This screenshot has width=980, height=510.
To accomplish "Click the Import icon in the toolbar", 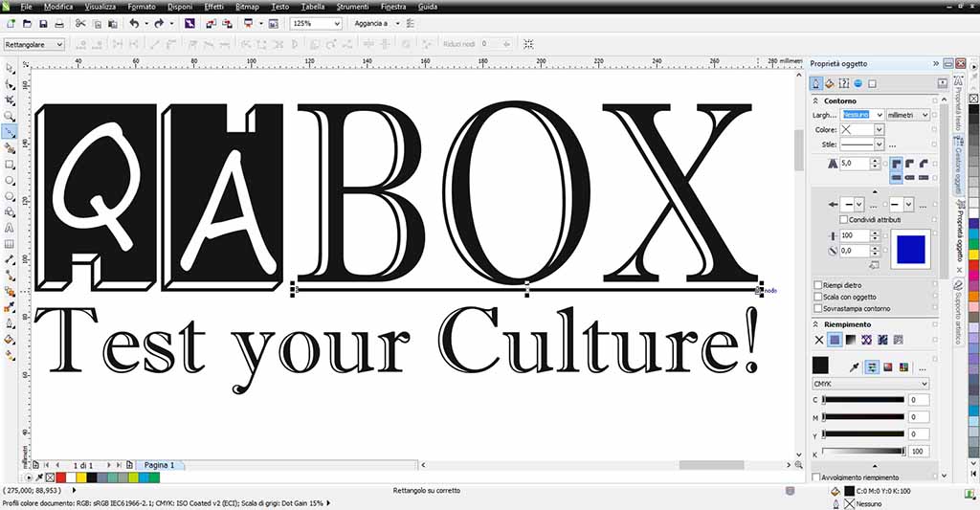I will click(212, 24).
